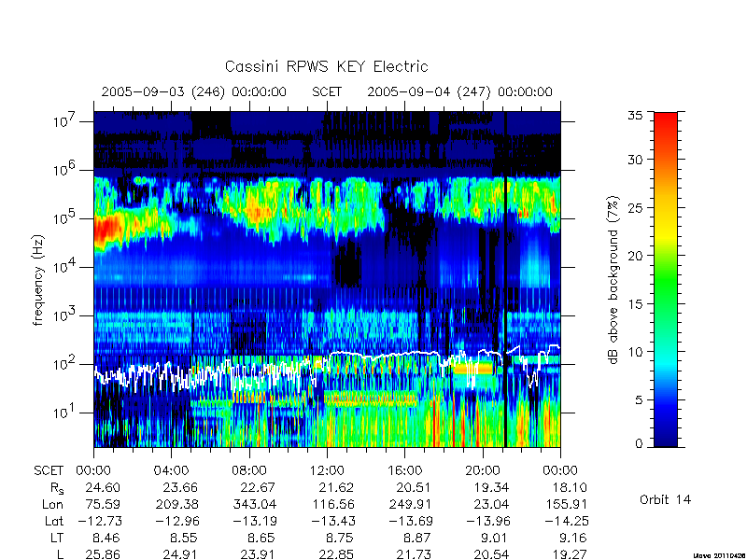Click the 10 value on the color scale
747x560 pixels.
point(635,352)
